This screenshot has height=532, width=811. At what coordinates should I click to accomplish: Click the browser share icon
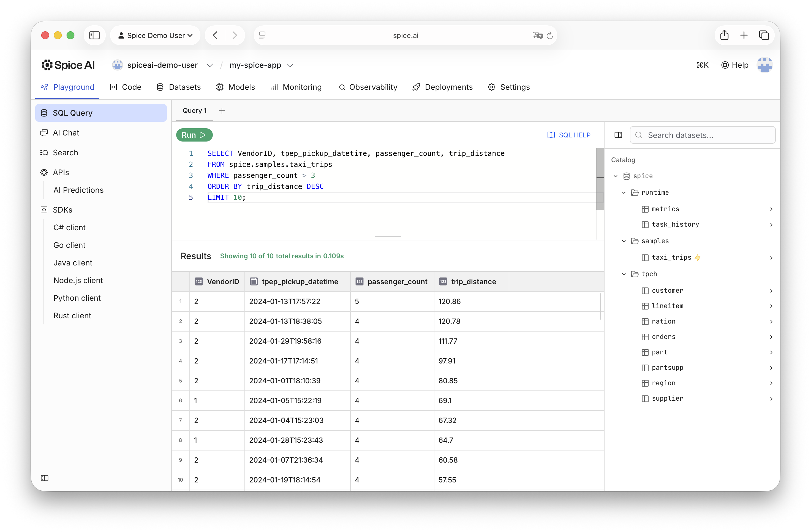(x=724, y=36)
